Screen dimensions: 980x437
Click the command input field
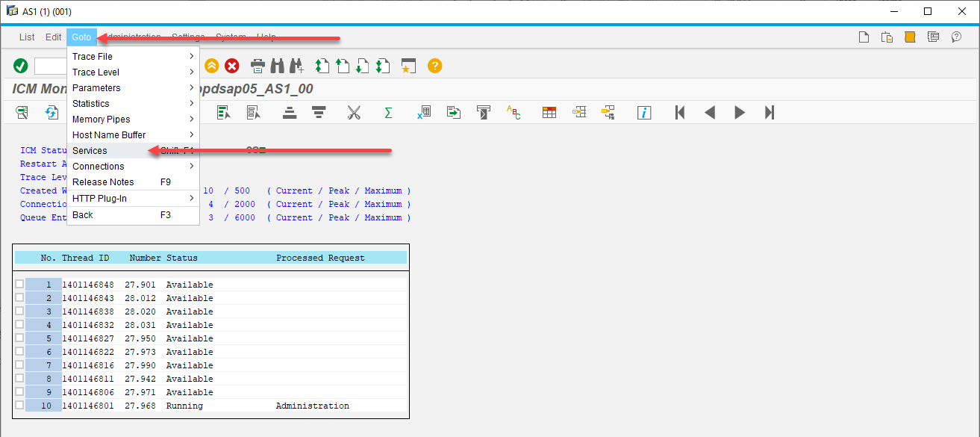(50, 66)
